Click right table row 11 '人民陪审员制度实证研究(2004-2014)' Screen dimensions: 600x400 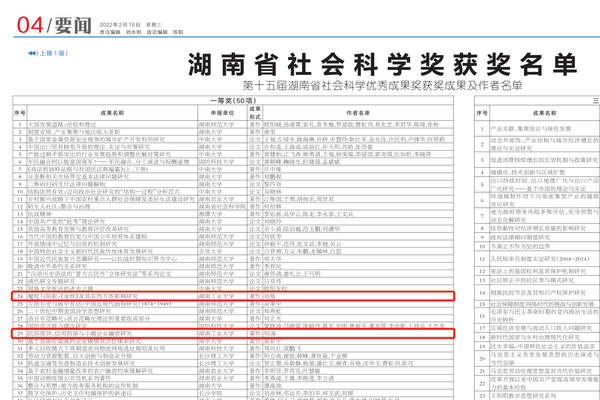(x=540, y=259)
